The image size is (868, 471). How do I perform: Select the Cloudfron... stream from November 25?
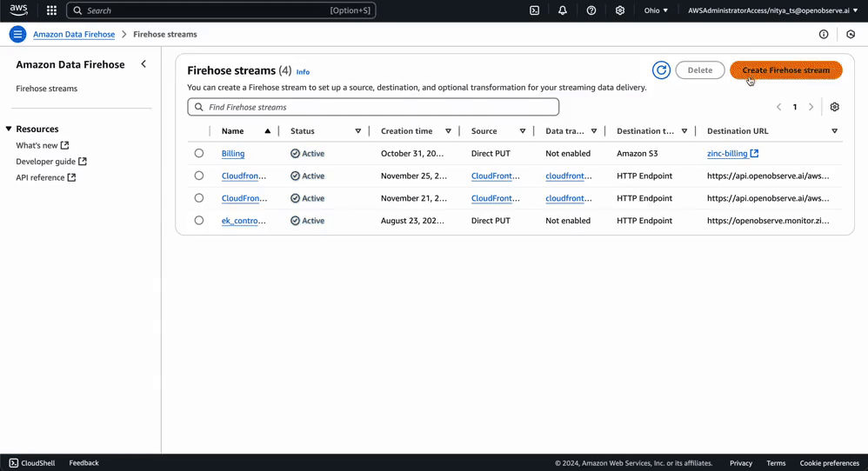pyautogui.click(x=198, y=176)
